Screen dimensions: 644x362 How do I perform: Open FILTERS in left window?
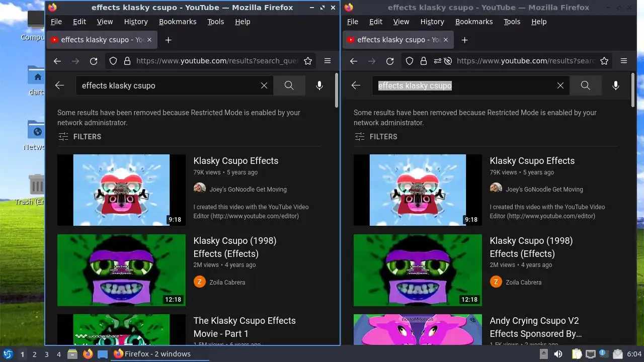[x=79, y=137]
